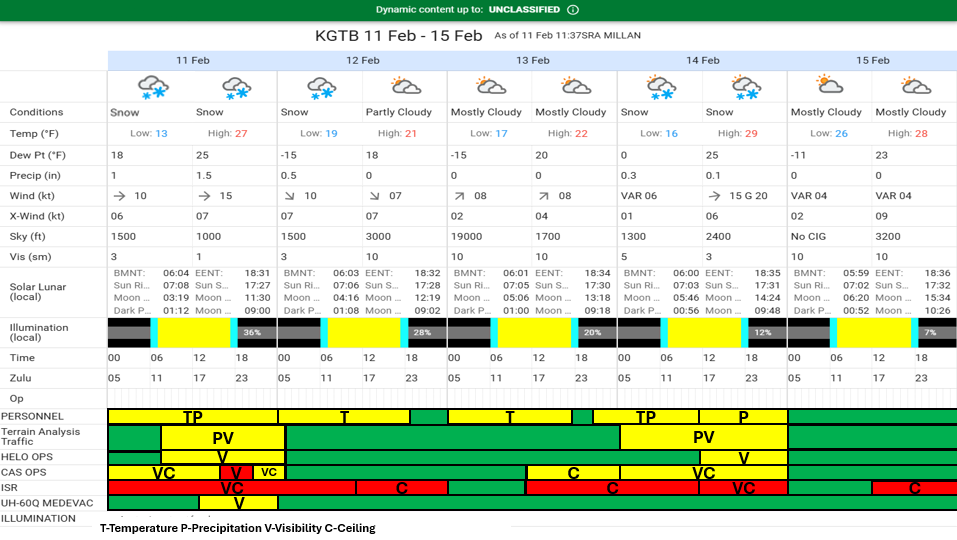Click second mostly cloudy icon under 13 Feb

click(x=575, y=86)
